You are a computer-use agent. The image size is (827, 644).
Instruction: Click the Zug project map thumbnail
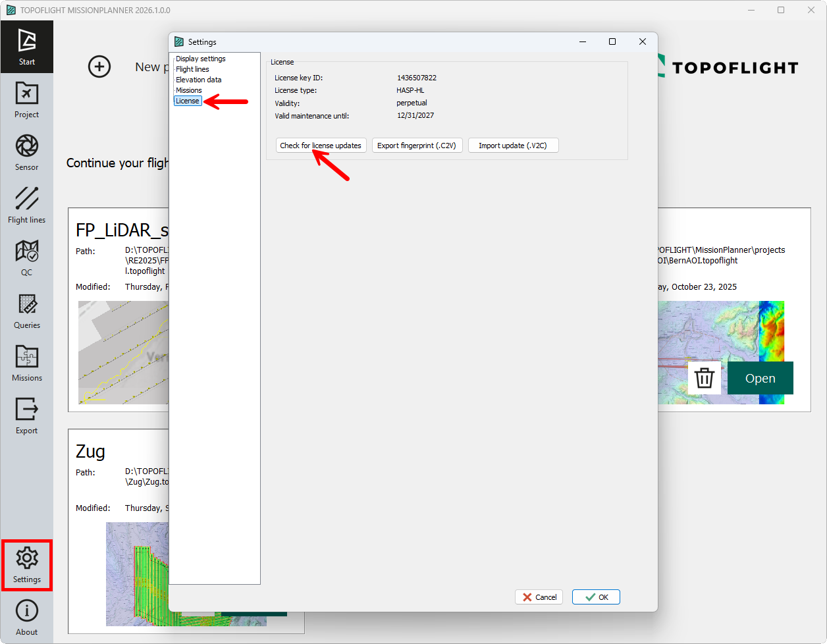137,573
